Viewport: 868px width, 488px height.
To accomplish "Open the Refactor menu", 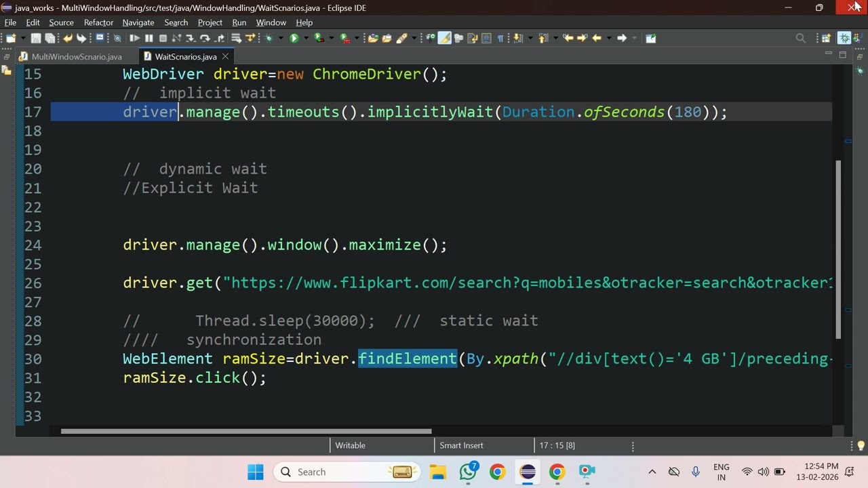I will click(x=98, y=22).
